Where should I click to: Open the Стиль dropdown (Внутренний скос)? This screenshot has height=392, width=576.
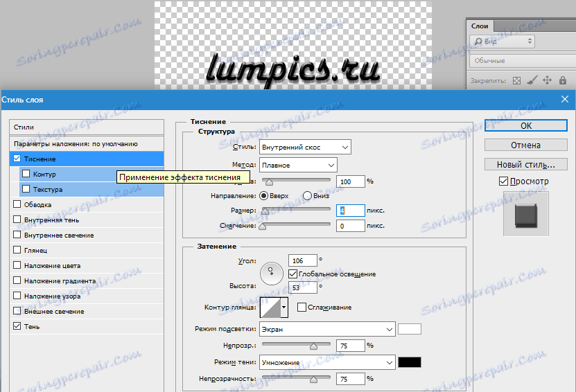point(305,148)
